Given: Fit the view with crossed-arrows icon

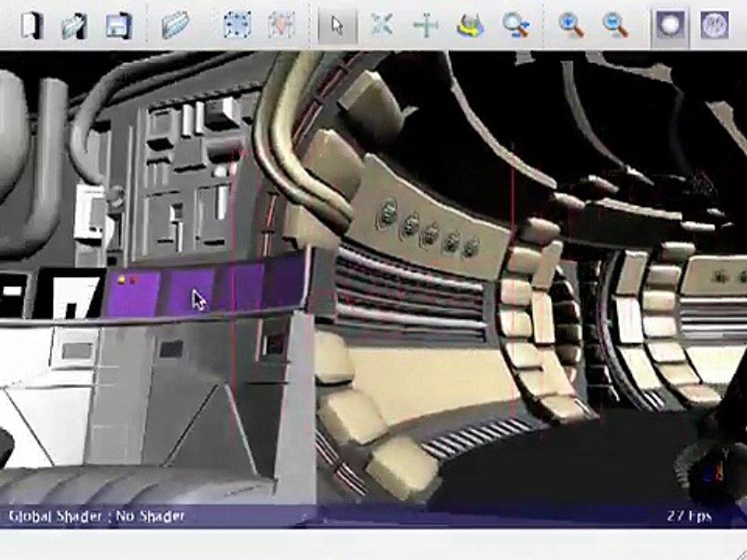Looking at the screenshot, I should [x=381, y=25].
